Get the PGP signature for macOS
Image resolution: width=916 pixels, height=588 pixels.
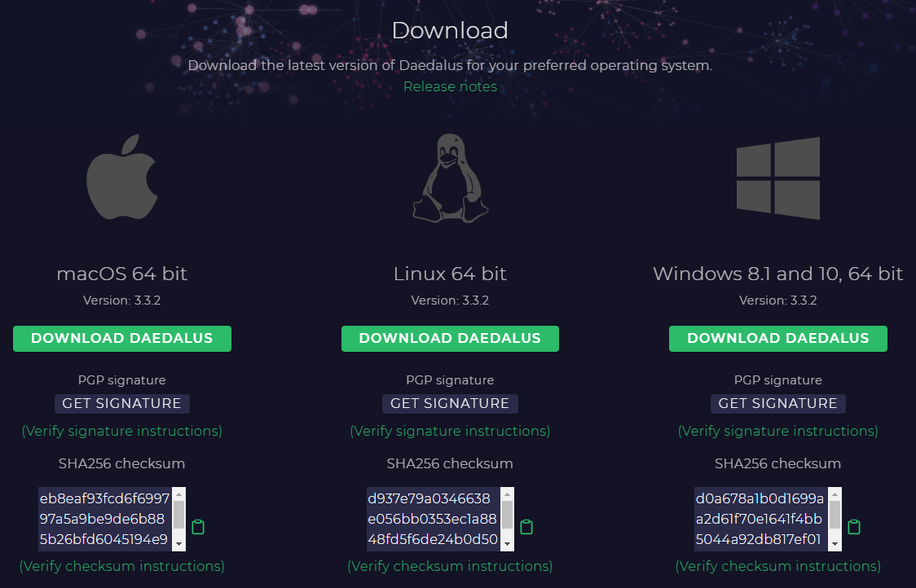point(122,403)
